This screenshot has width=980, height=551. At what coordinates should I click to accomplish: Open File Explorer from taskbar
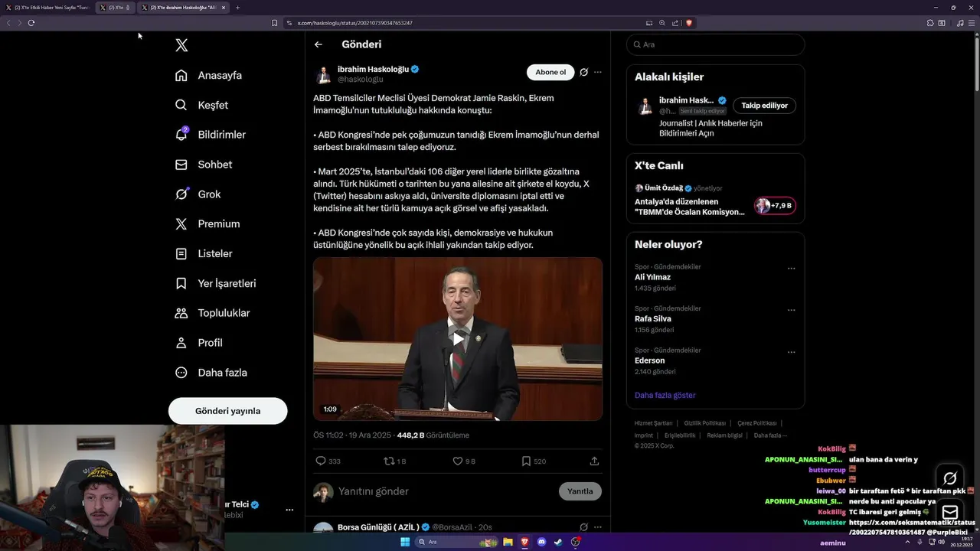click(x=508, y=542)
